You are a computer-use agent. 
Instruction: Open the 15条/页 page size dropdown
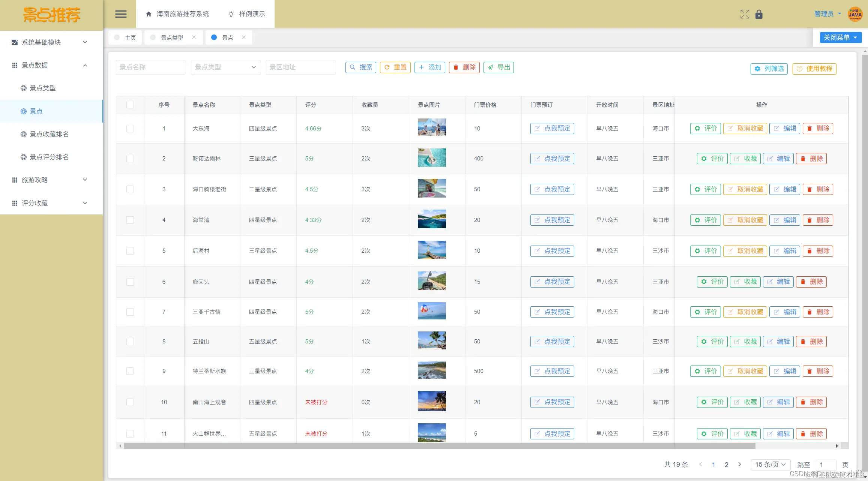770,465
